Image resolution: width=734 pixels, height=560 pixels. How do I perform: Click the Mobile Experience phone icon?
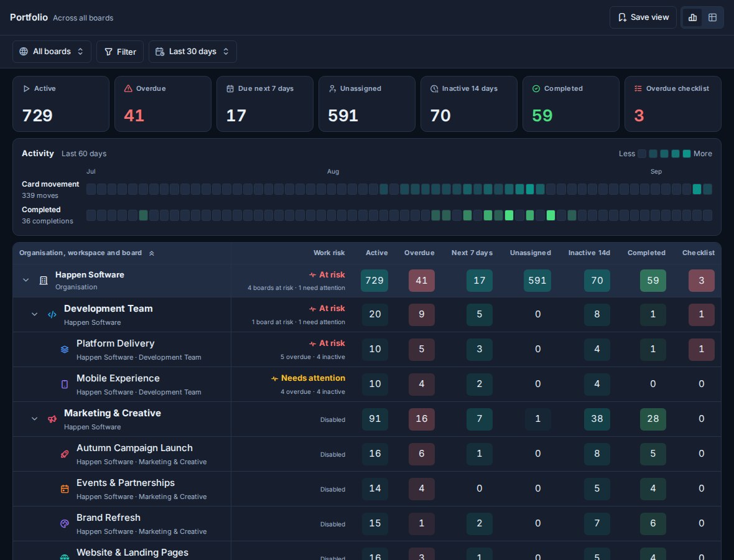click(x=65, y=384)
